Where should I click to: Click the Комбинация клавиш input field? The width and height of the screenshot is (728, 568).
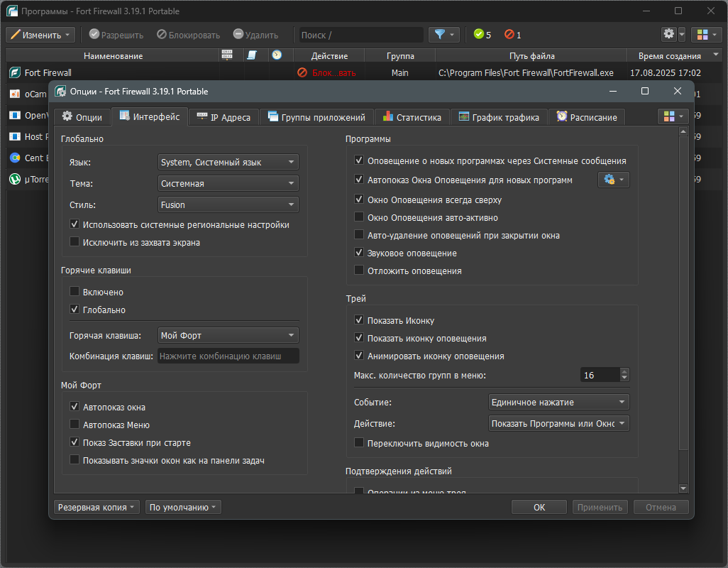(x=228, y=356)
